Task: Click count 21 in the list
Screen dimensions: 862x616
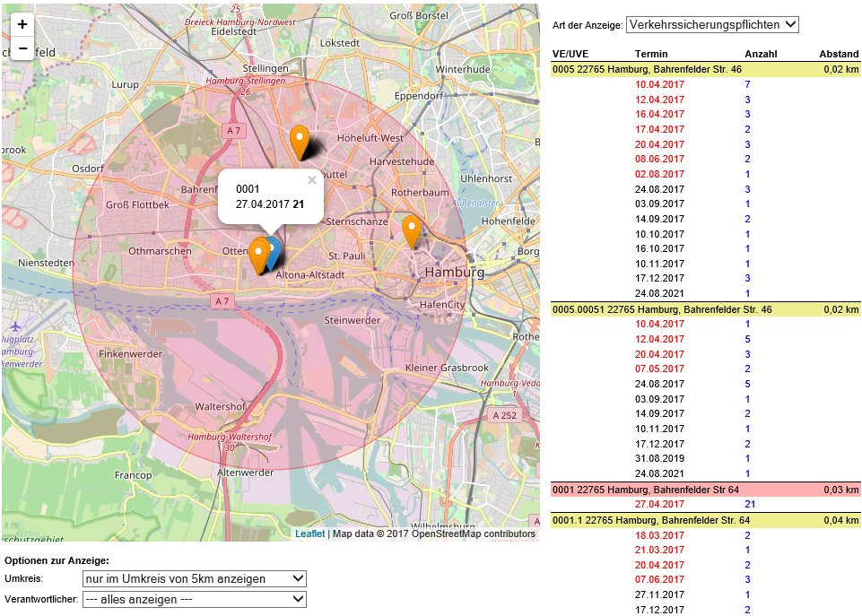Action: pos(750,504)
